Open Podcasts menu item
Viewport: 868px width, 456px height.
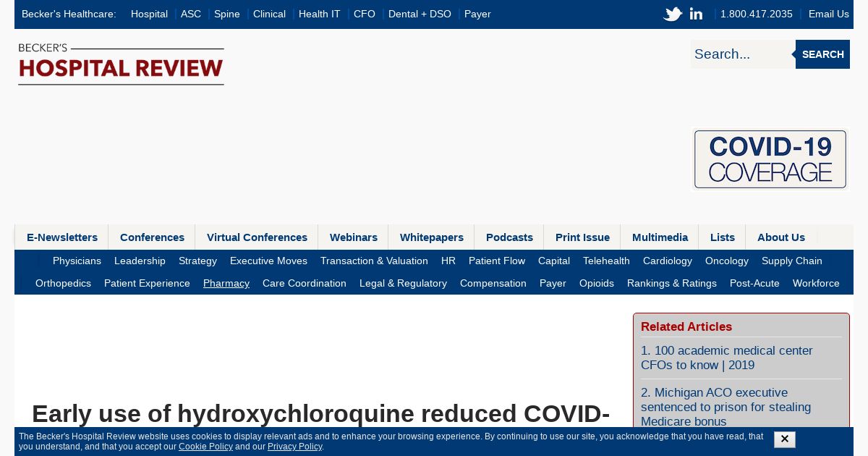point(509,237)
